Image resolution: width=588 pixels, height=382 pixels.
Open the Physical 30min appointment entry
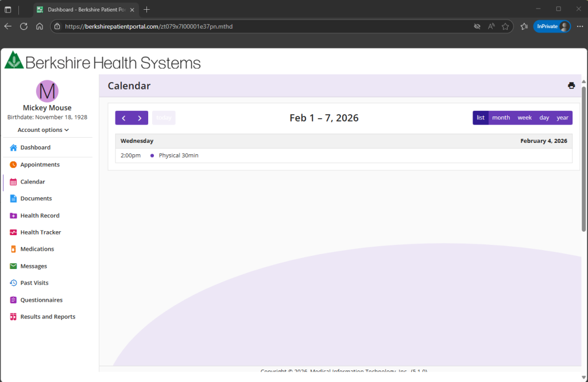tap(179, 155)
